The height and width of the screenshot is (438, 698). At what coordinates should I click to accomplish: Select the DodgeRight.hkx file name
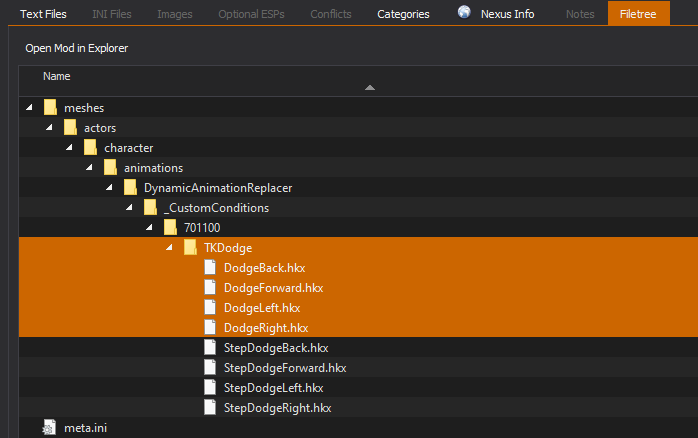coord(266,328)
